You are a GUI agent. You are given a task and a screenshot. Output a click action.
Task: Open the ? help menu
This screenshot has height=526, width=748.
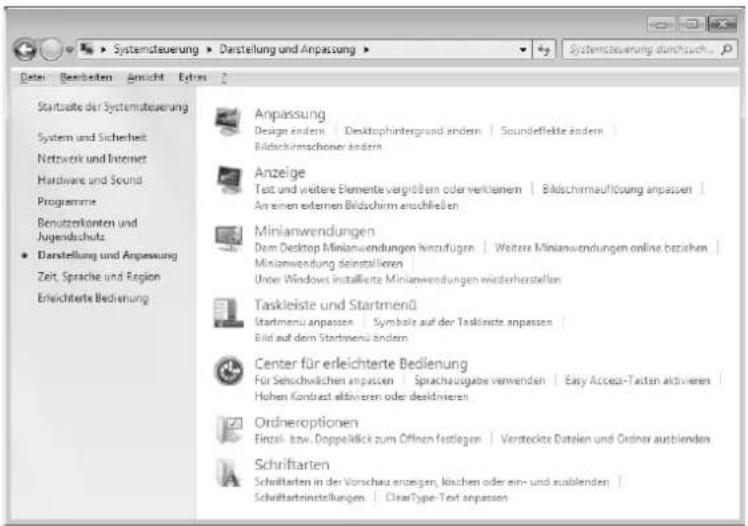224,78
